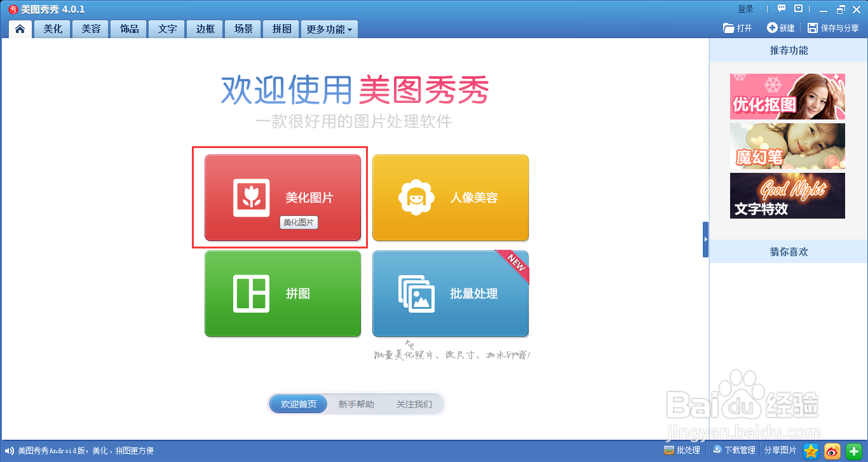Click the 猜你喜欢 panel header
Image resolution: width=868 pixels, height=462 pixels.
[x=789, y=252]
